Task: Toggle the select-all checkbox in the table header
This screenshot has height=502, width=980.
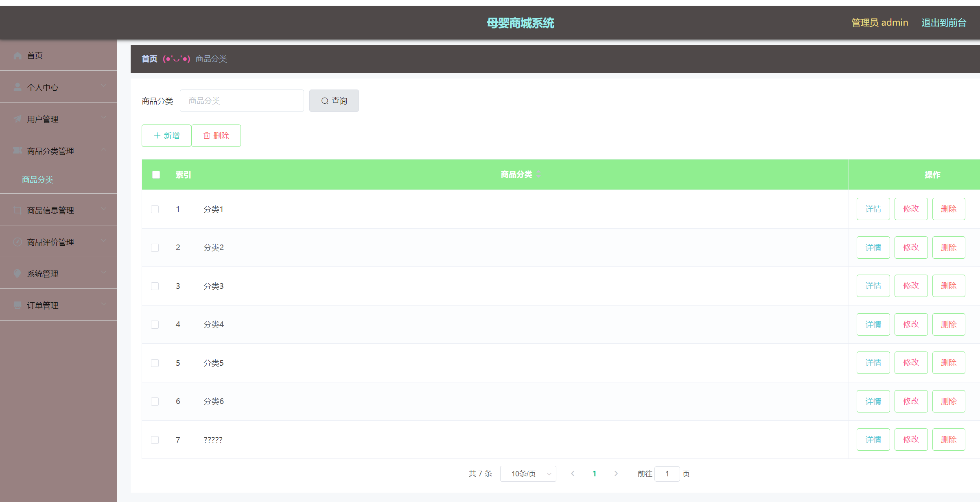Action: click(x=156, y=175)
